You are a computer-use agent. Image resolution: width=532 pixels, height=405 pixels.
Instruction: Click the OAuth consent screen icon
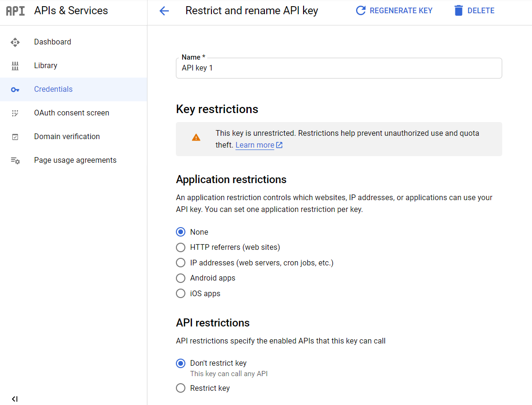coord(15,113)
